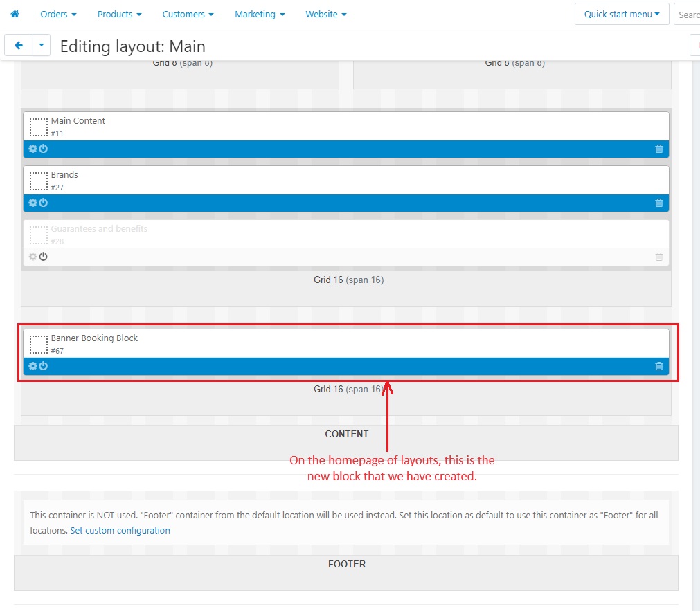Disable the Banner Booking Block via power icon
Image resolution: width=700 pixels, height=611 pixels.
[44, 366]
